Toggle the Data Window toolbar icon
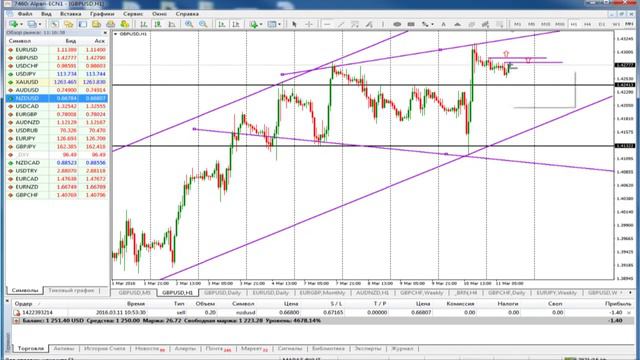Screen dimensions: 640x360 (x=69, y=24)
